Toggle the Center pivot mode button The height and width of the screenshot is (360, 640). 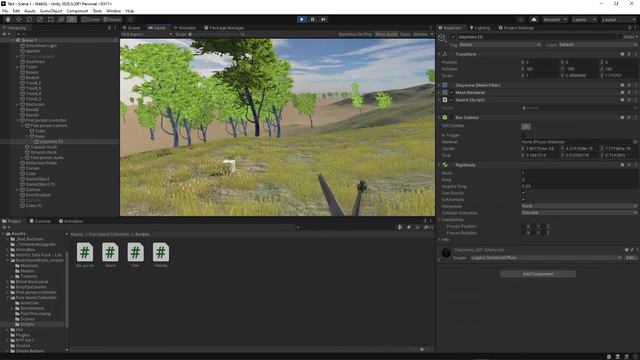click(x=91, y=19)
